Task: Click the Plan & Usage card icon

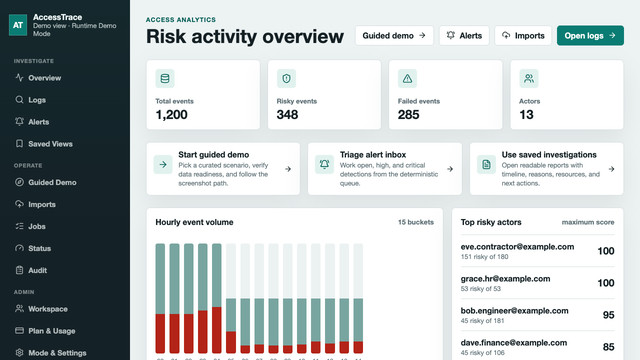Action: pyautogui.click(x=19, y=331)
